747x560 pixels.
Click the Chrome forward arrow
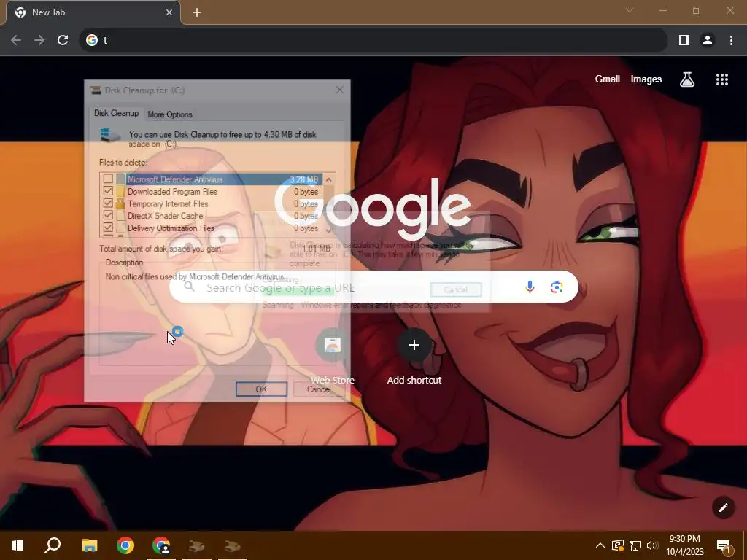pos(39,41)
